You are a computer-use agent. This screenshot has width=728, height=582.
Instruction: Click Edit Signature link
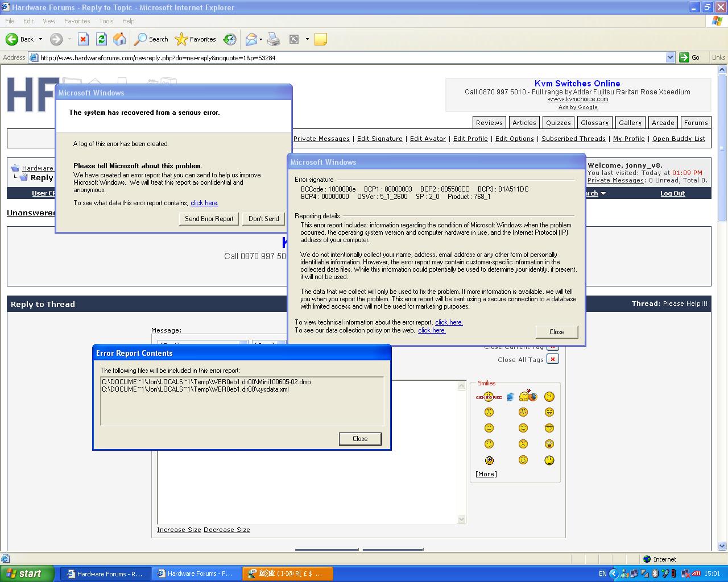pos(379,139)
